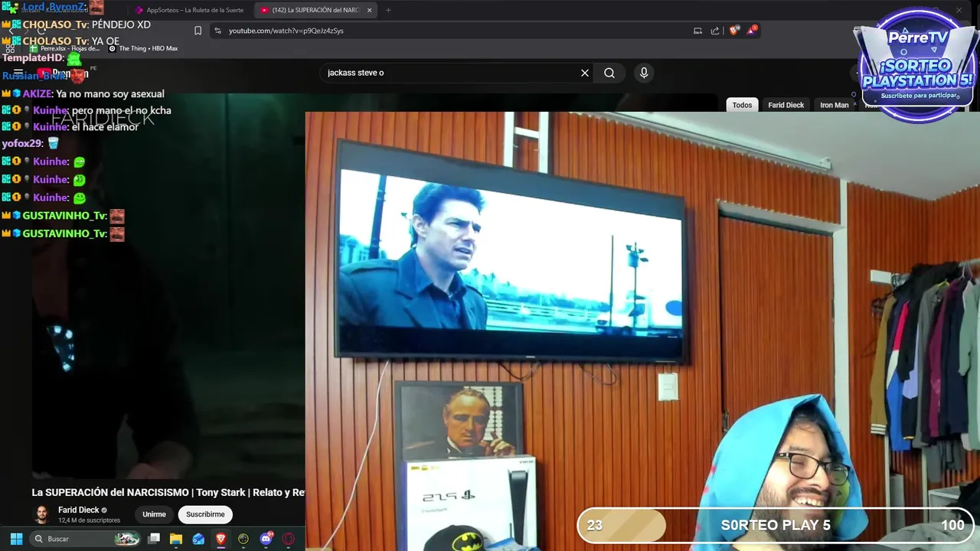Switch to AppSorteos Ruleta de la Suerte tab
Image resolution: width=980 pixels, height=551 pixels.
[x=191, y=10]
